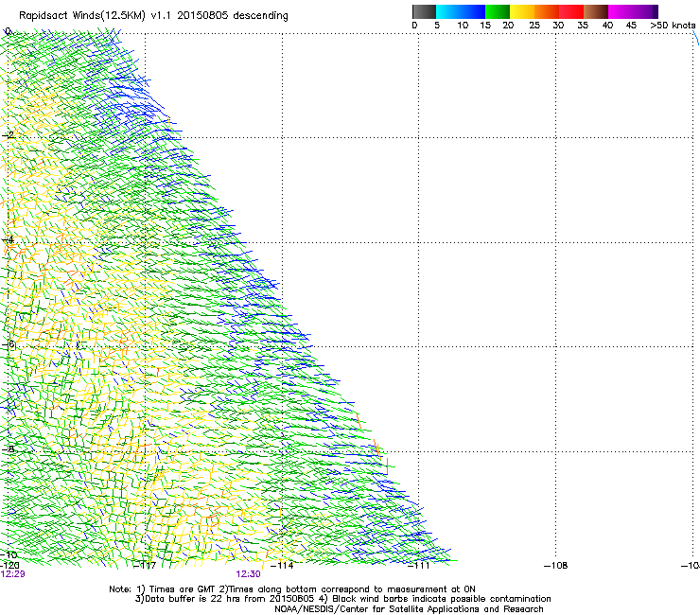Click the orange 25-30 knots color segment
Image resolution: width=700 pixels, height=615 pixels.
547,11
